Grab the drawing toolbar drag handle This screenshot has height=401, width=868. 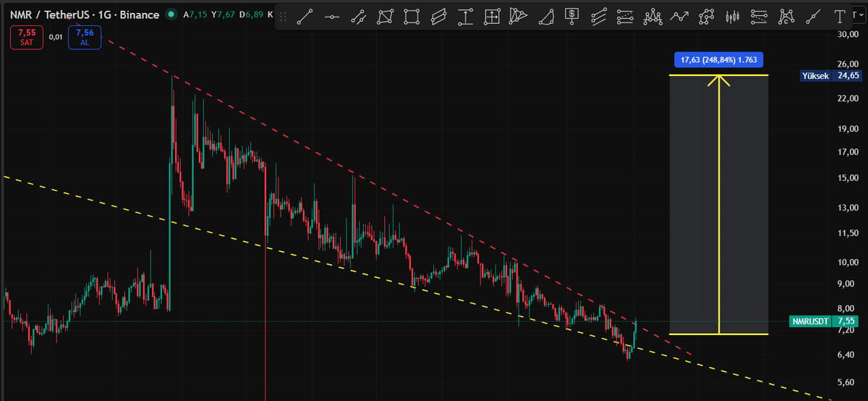click(283, 16)
